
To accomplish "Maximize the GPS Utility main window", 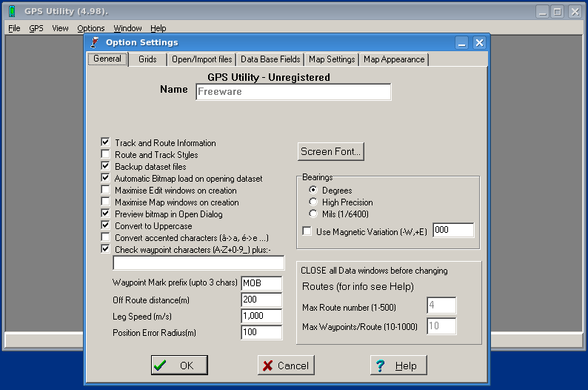I will 558,12.
